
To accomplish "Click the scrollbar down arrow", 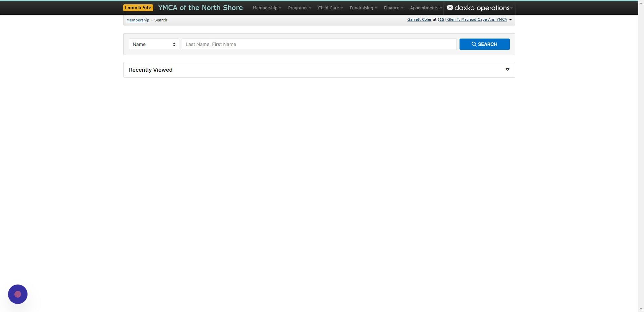I will pos(641,309).
